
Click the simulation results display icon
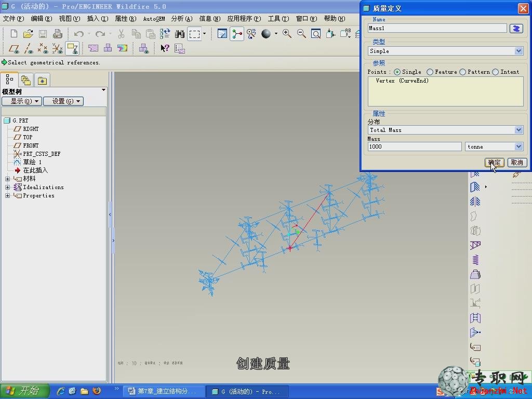pyautogui.click(x=122, y=48)
